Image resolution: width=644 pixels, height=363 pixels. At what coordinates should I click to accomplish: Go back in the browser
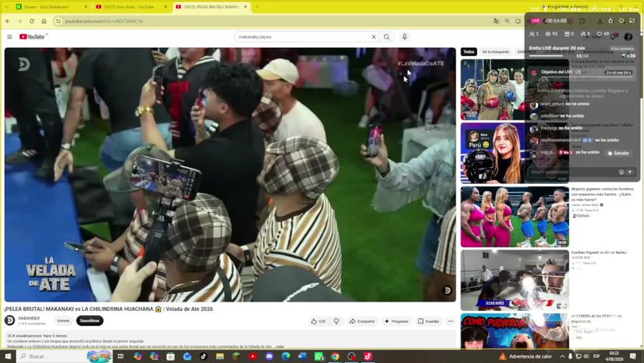[x=8, y=21]
